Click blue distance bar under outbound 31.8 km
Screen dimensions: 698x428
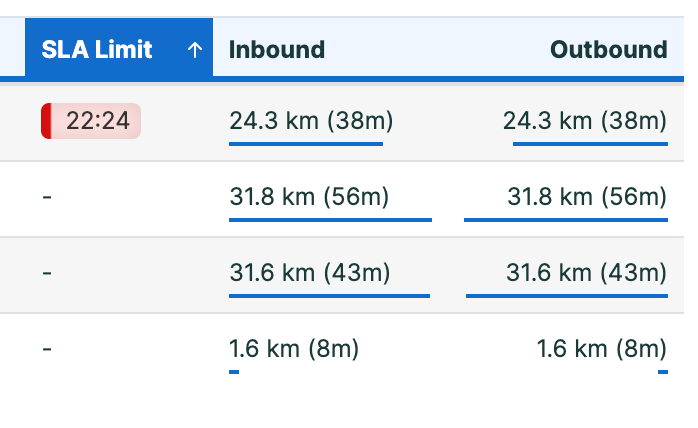(x=566, y=220)
